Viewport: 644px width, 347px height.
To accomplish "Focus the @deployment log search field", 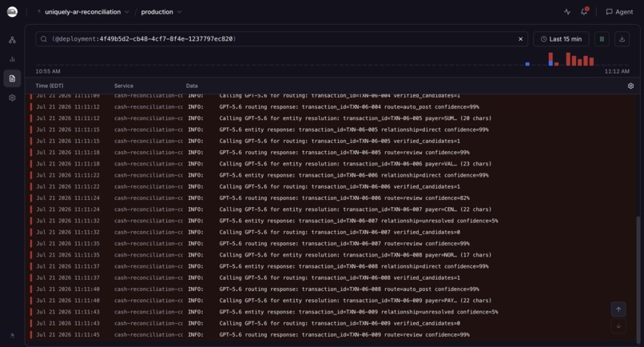I will click(281, 39).
